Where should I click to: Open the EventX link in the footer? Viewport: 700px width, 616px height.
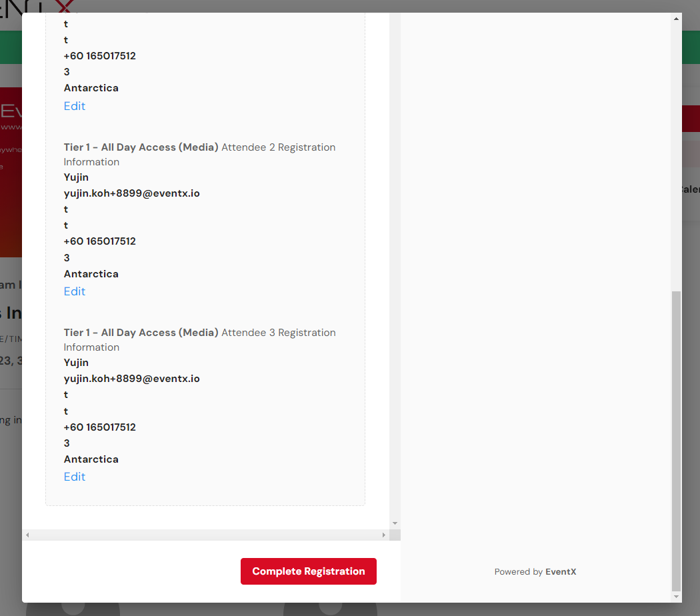pyautogui.click(x=561, y=572)
